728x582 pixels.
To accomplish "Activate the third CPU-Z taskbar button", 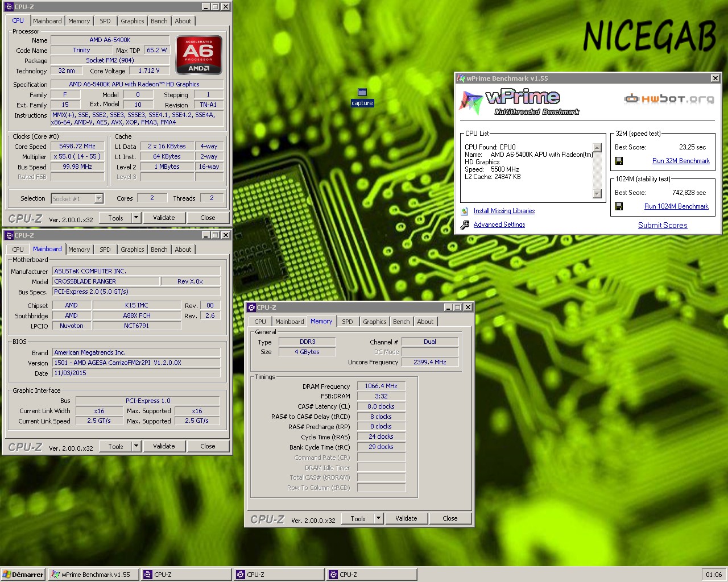I will click(372, 575).
